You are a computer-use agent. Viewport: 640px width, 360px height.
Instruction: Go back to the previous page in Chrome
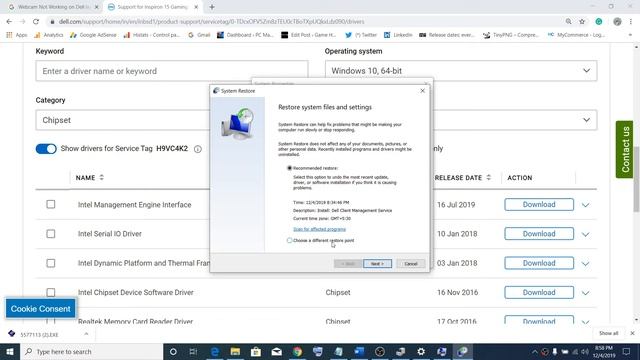9,22
